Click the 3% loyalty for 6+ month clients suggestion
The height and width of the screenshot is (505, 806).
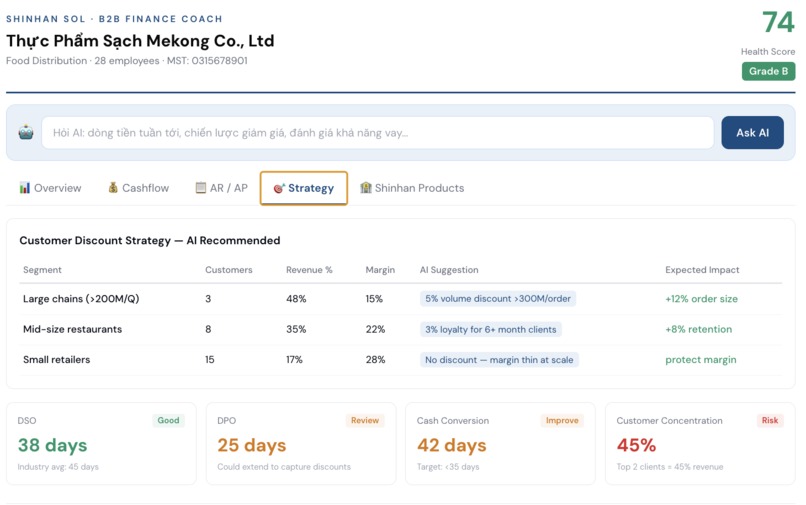490,329
